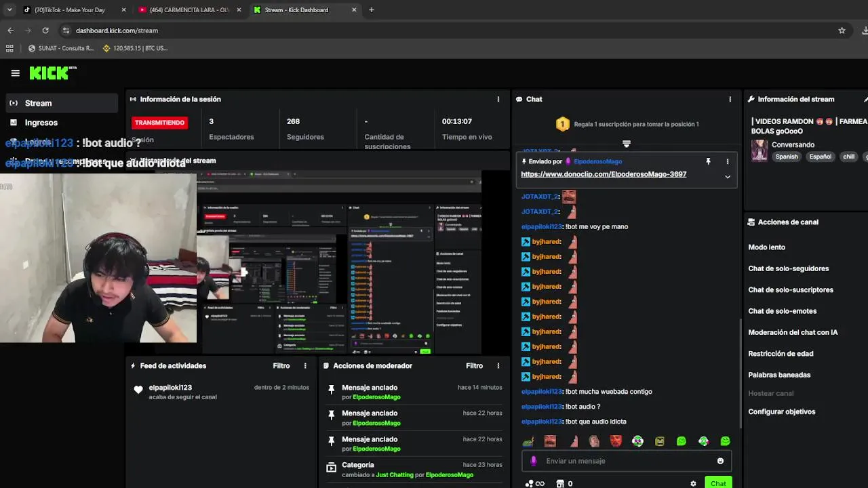Click the stream category avatar thumbnail
The image size is (868, 488).
point(759,150)
